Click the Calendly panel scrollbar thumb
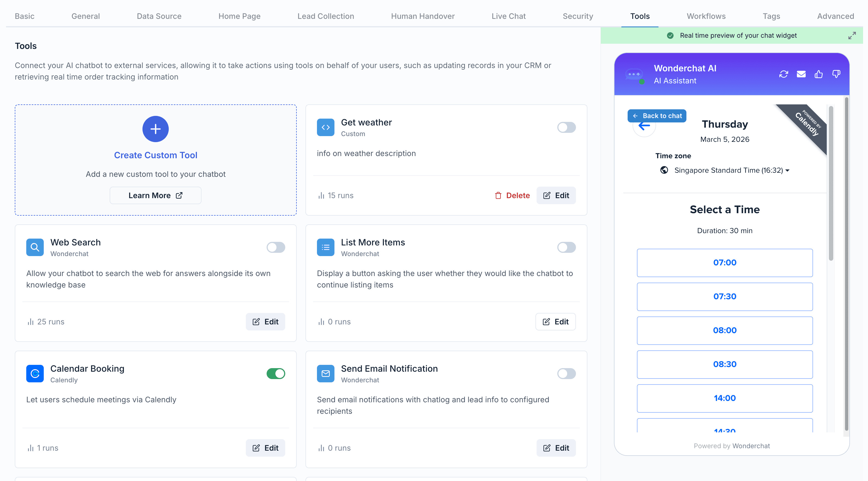This screenshot has height=481, width=868. (831, 184)
